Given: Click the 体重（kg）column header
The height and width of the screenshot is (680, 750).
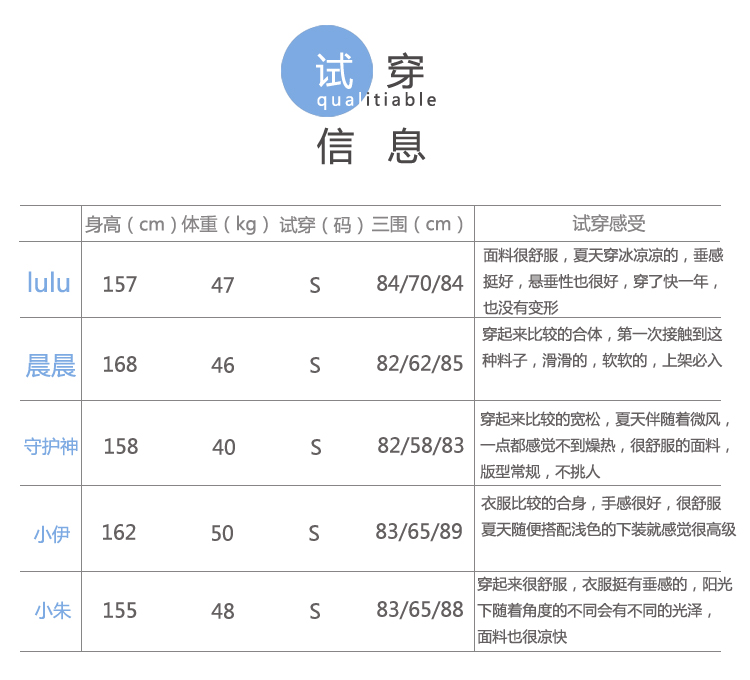Looking at the screenshot, I should (x=225, y=224).
